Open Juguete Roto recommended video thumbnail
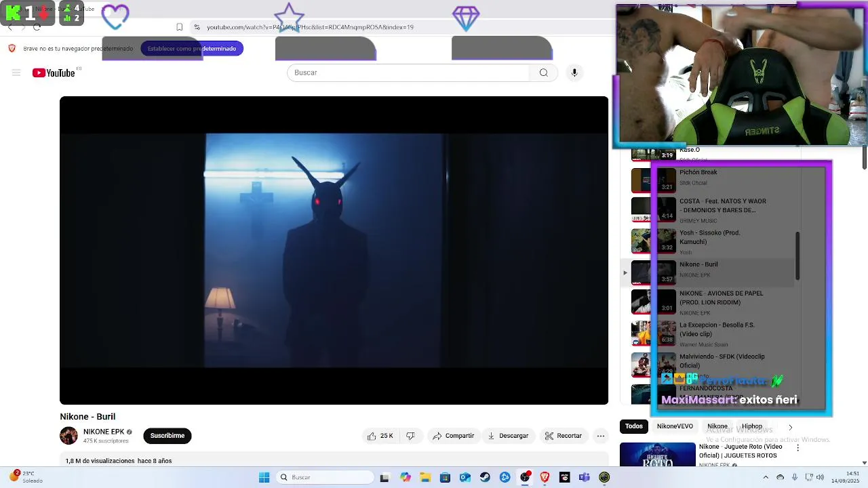The image size is (868, 488). (658, 455)
